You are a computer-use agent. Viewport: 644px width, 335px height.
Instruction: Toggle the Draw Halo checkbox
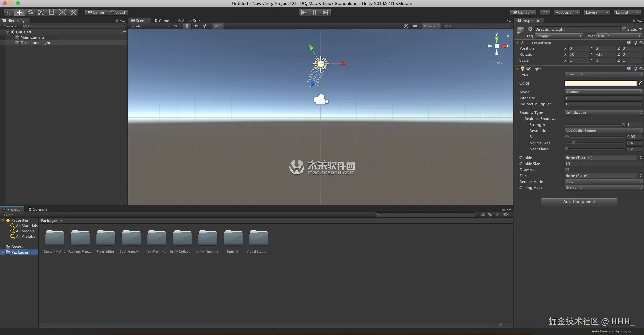pyautogui.click(x=567, y=170)
